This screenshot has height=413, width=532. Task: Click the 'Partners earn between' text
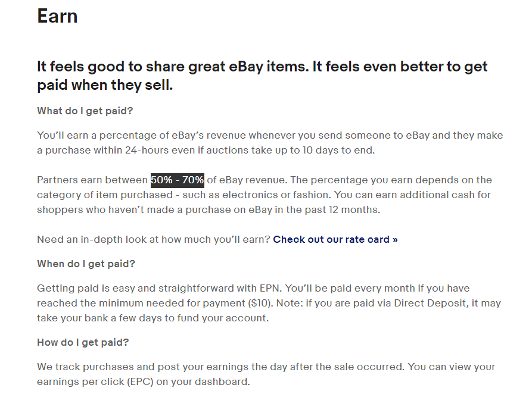[92, 180]
